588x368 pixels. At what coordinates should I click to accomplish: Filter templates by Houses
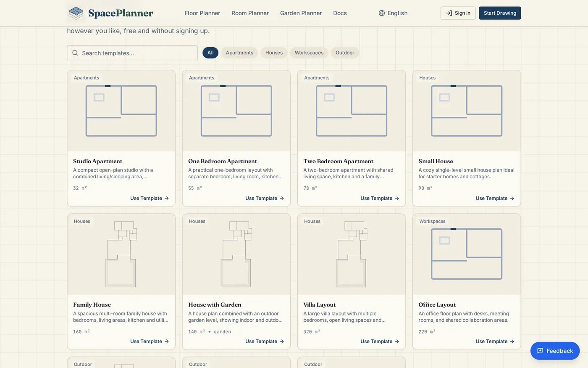pyautogui.click(x=274, y=53)
